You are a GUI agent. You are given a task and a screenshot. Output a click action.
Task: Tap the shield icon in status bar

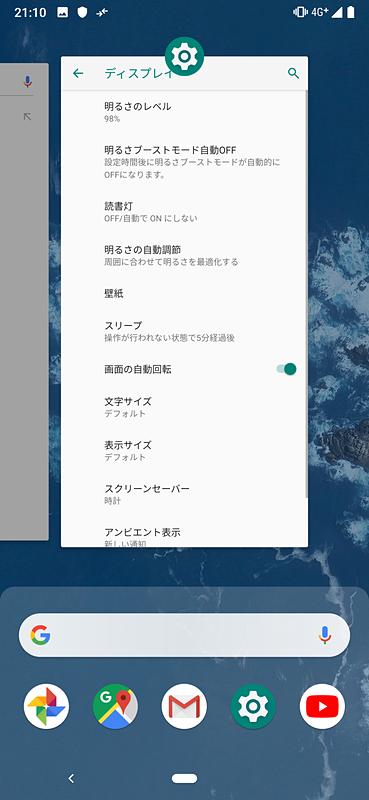coord(82,12)
